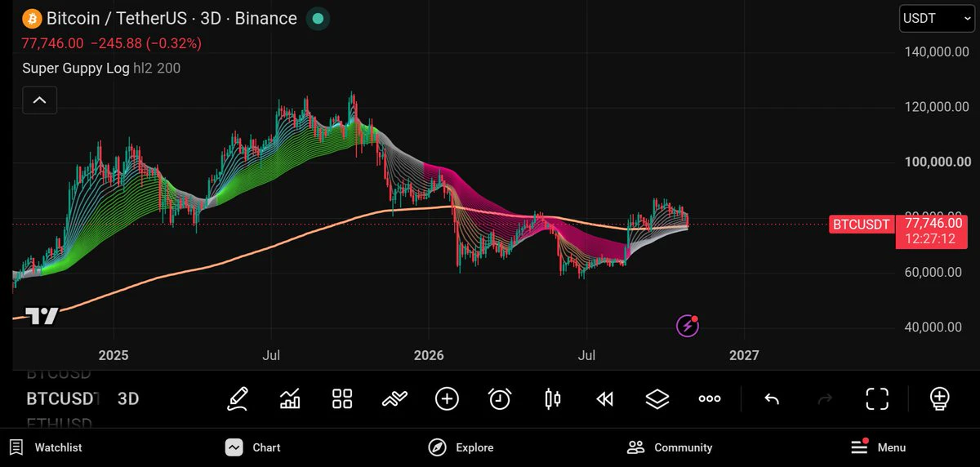Tap the add plus circle icon
Screen dimensions: 980x467
(447, 398)
